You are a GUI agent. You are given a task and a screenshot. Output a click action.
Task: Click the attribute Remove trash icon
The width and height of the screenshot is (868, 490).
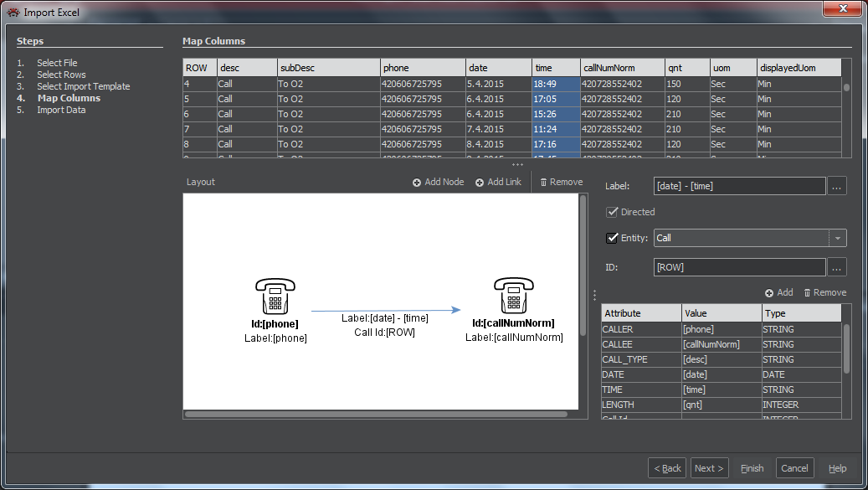coord(807,293)
